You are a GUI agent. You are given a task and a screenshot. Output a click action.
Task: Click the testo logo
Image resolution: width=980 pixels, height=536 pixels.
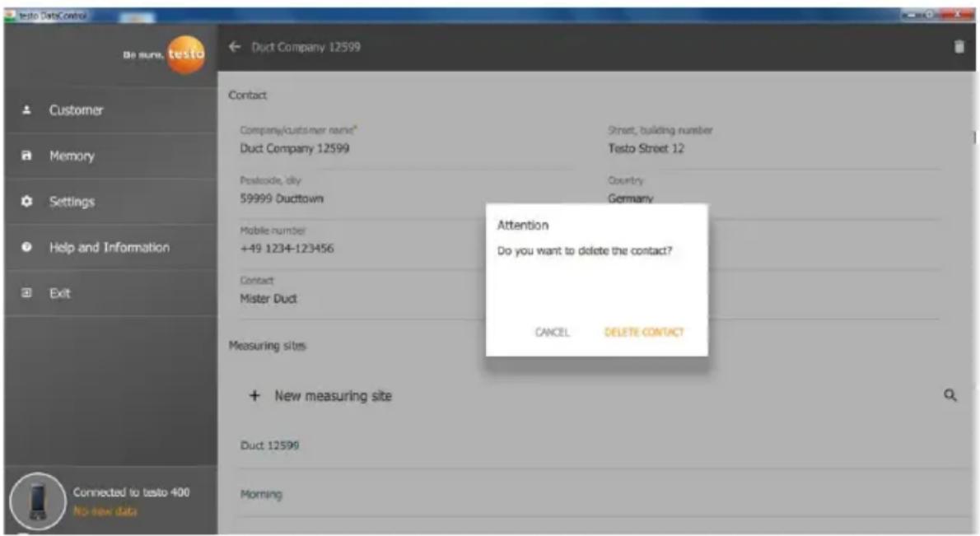pos(185,54)
